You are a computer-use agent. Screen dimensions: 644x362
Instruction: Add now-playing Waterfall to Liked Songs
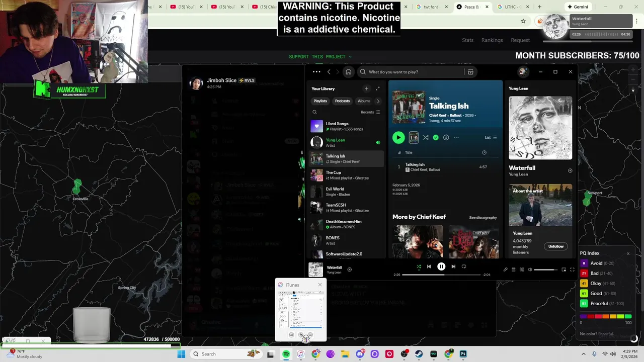pyautogui.click(x=349, y=269)
